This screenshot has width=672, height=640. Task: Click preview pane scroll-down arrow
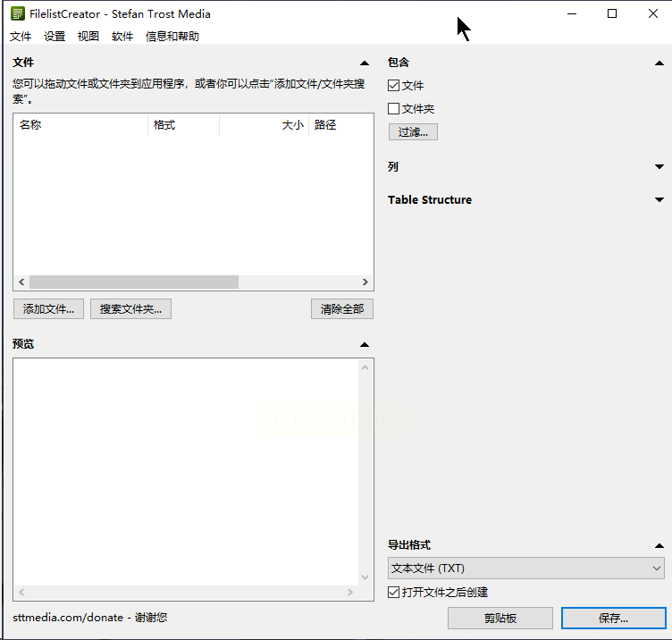point(365,577)
